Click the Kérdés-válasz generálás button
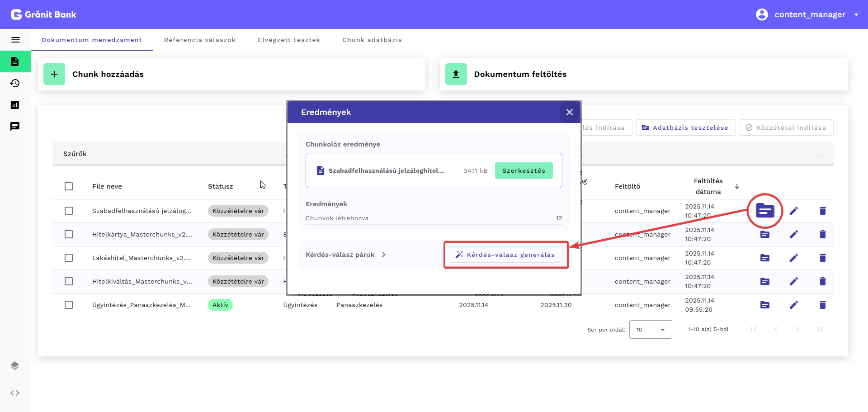868x412 pixels. click(x=505, y=255)
